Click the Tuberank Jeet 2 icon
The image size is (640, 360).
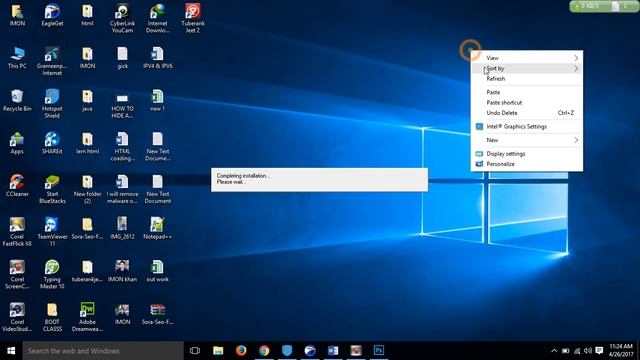coord(193,18)
